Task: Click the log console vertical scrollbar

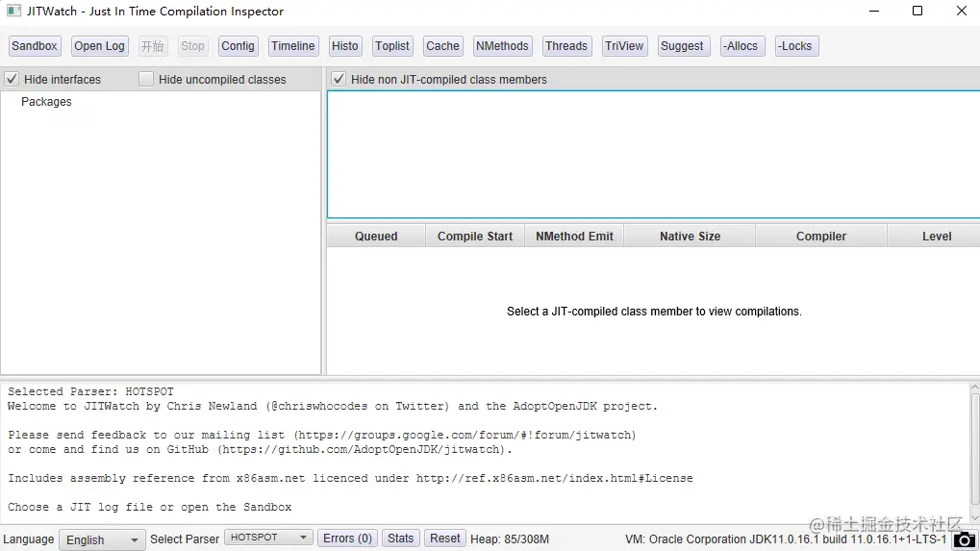Action: coord(975,447)
